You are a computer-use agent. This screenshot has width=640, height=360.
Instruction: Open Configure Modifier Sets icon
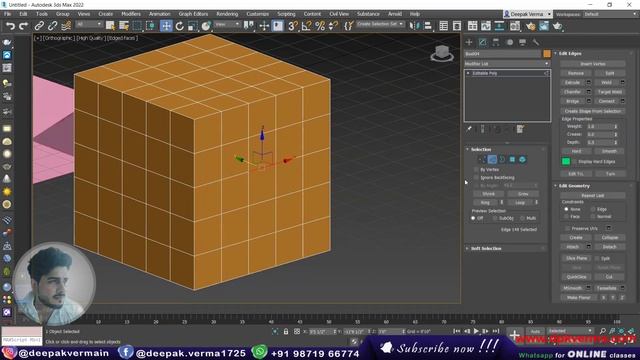(x=520, y=129)
